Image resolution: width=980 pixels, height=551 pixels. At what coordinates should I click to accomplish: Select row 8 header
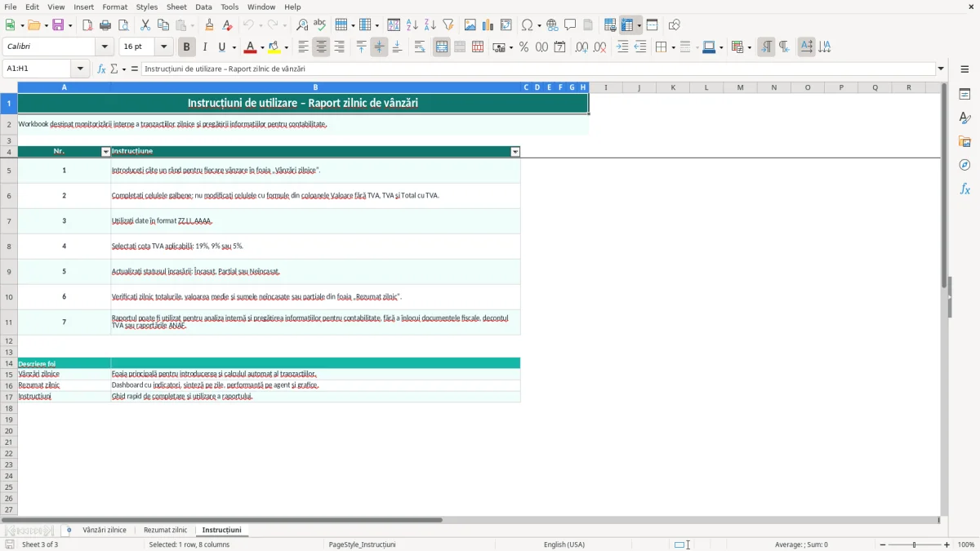pyautogui.click(x=9, y=247)
